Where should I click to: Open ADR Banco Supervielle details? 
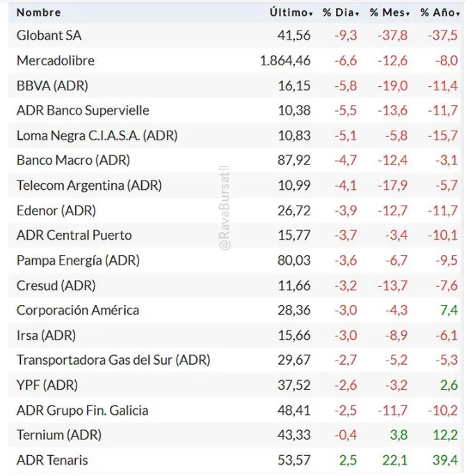pos(83,110)
